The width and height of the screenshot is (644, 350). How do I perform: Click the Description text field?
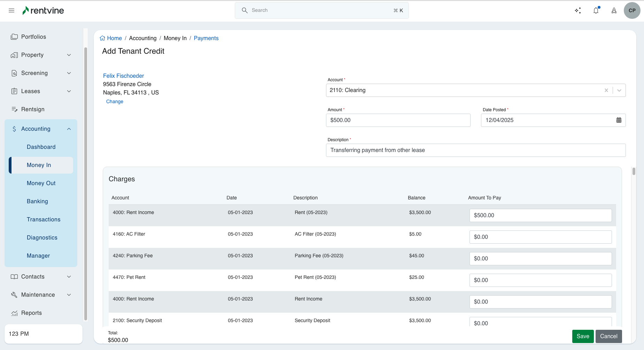point(475,150)
